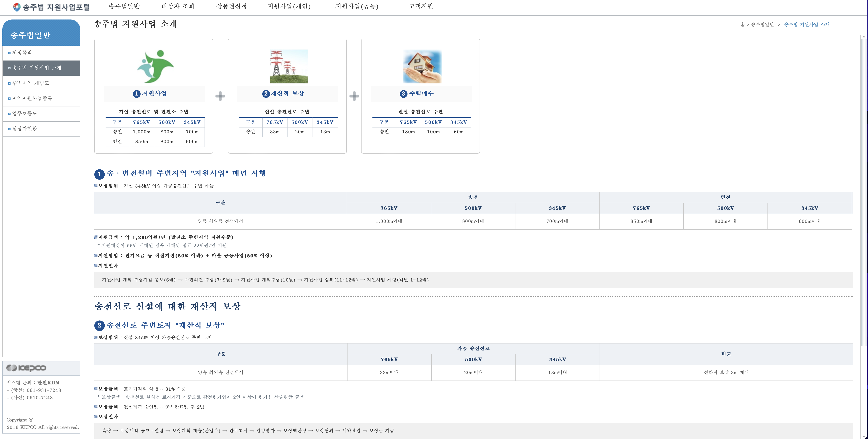Open the 송주법일반 top menu
The height and width of the screenshot is (439, 868).
pyautogui.click(x=124, y=6)
